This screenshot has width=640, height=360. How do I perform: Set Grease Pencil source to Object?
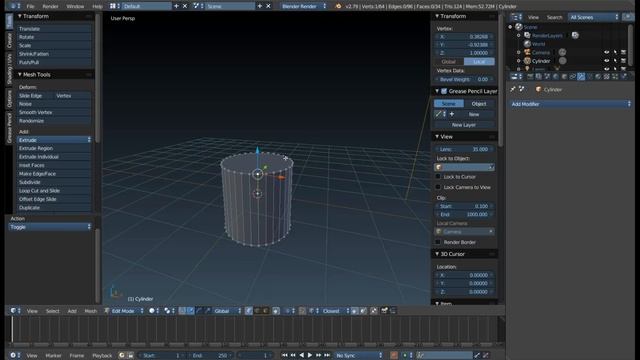(479, 104)
